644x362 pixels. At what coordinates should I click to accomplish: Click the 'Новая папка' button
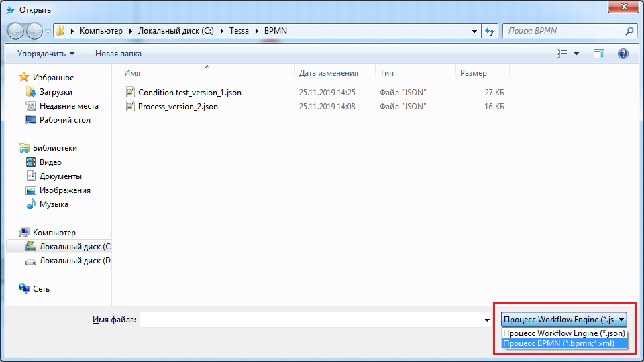coord(118,54)
